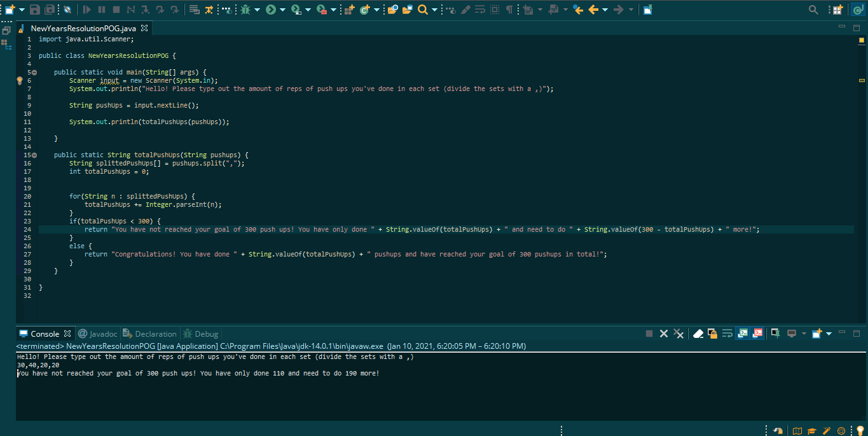The width and height of the screenshot is (868, 436).
Task: Toggle Mark Occurrences highlighter icon
Action: (x=465, y=10)
